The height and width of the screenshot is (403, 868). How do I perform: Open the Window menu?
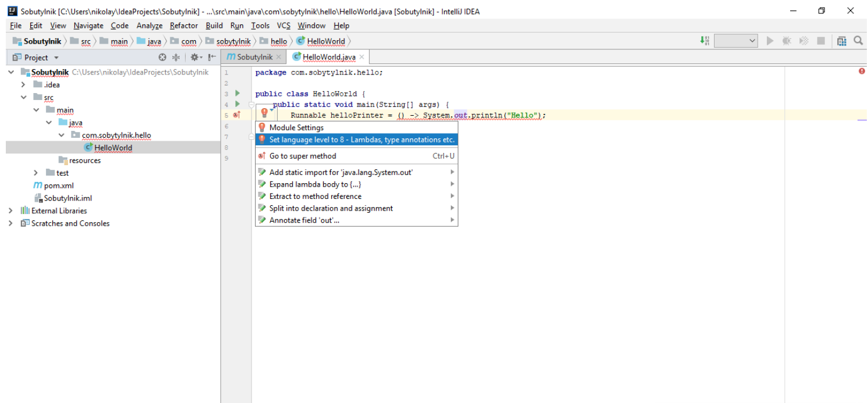coord(311,26)
